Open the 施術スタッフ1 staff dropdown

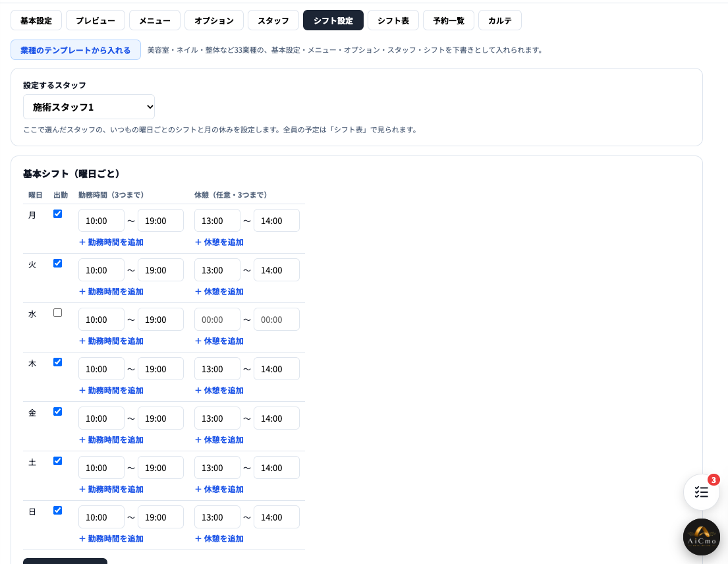89,107
